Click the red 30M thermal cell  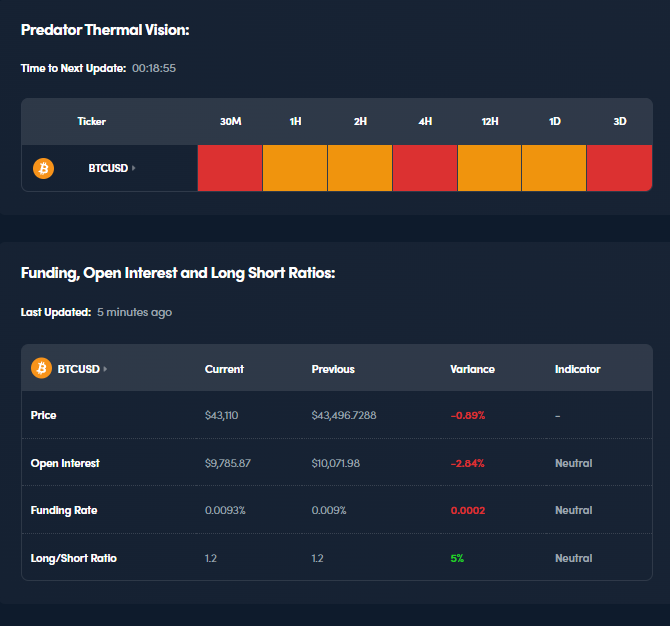click(230, 168)
